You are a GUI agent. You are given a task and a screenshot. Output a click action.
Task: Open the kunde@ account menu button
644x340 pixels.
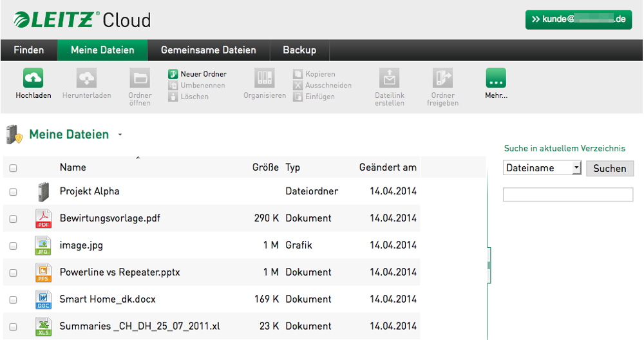click(x=578, y=19)
